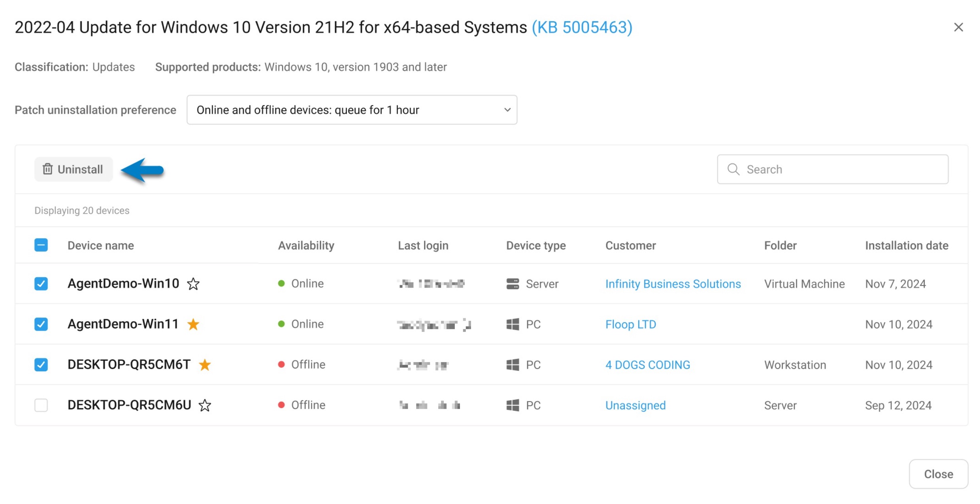This screenshot has width=980, height=504.
Task: Uncheck the AgentDemo-Win10 checkbox
Action: pos(41,284)
